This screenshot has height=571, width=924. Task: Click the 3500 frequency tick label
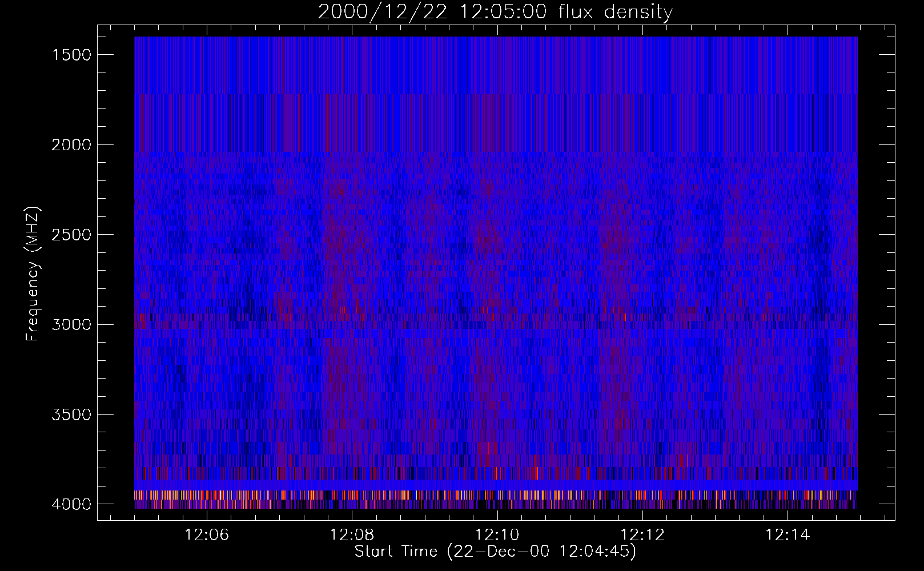pos(71,415)
